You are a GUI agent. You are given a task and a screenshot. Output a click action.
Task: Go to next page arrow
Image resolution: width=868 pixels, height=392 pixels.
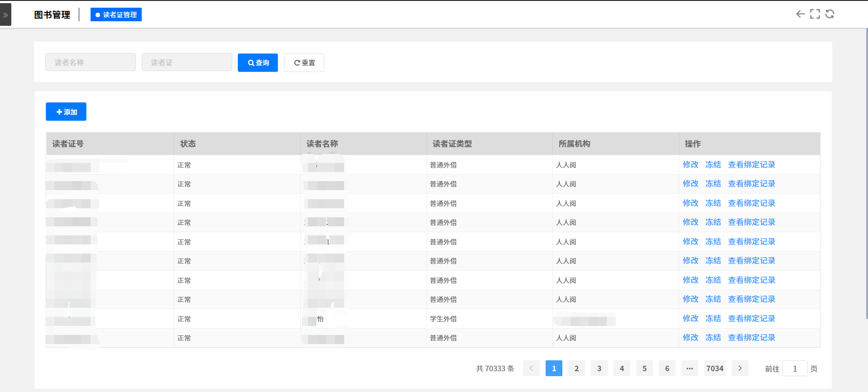740,368
